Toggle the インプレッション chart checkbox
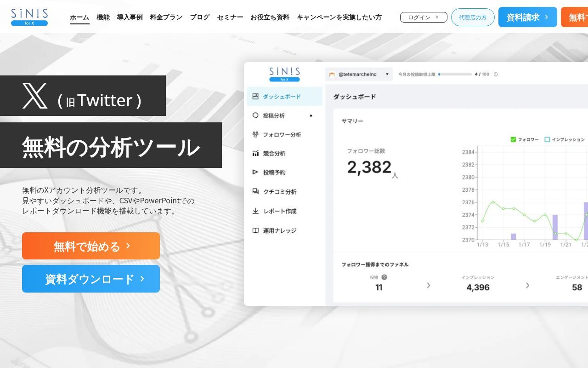This screenshot has height=368, width=588. coord(547,139)
